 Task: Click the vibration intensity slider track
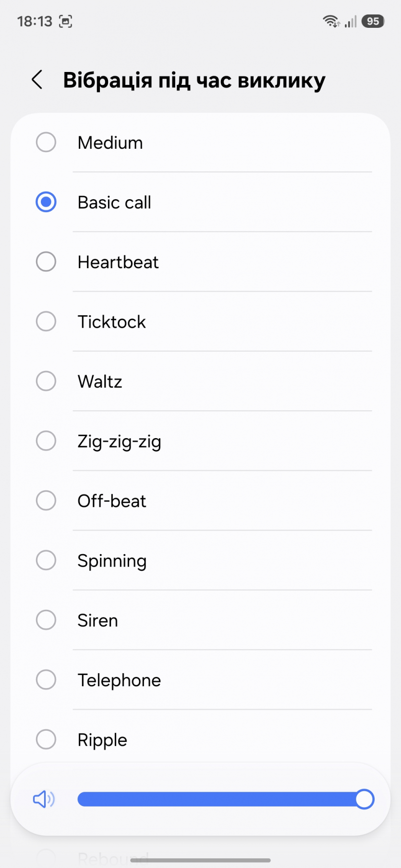point(216,799)
